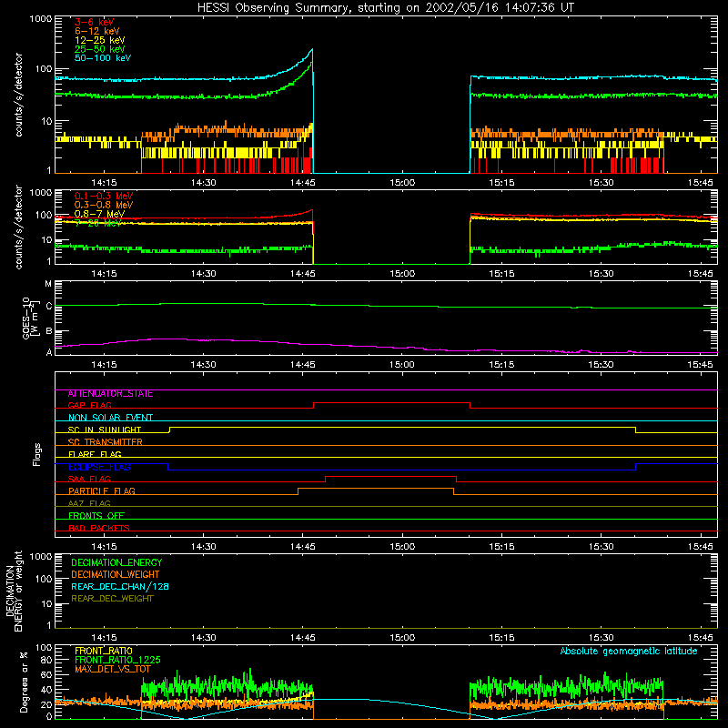Click the REAR_DEC_WEIGHT legend label

112,599
